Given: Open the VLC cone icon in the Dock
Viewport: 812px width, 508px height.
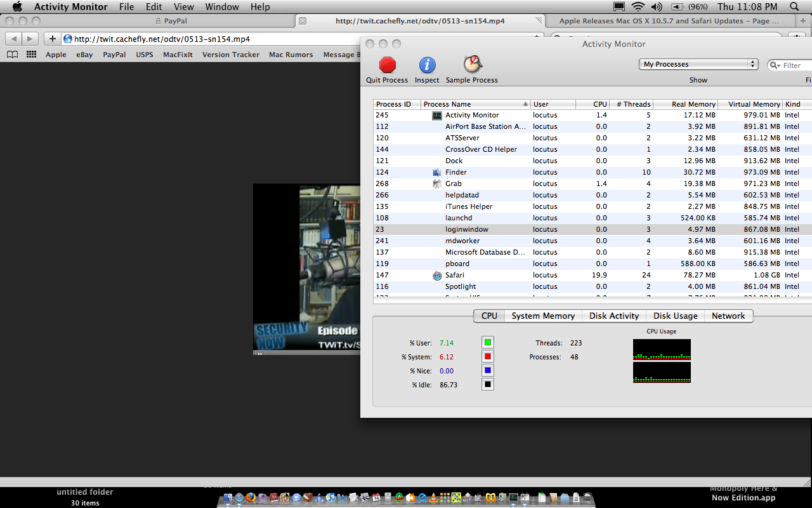Looking at the screenshot, I should coord(433,497).
